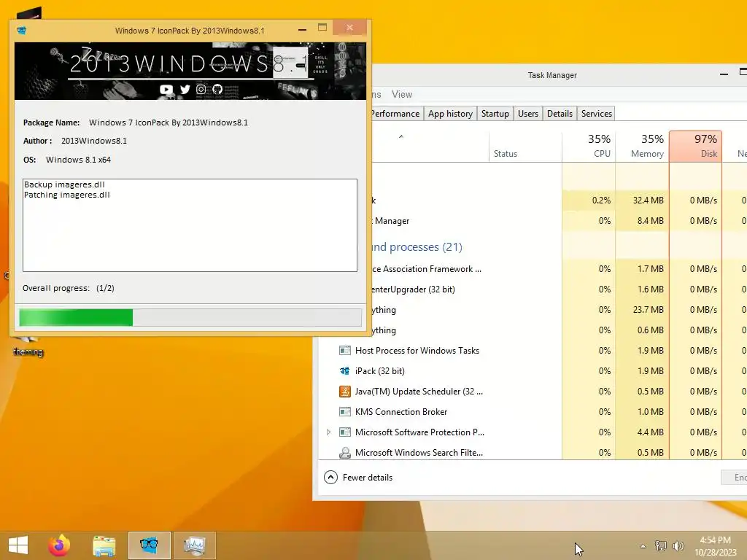The width and height of the screenshot is (747, 560).
Task: Click the 'Patching imageres.dll' log line
Action: [x=66, y=195]
